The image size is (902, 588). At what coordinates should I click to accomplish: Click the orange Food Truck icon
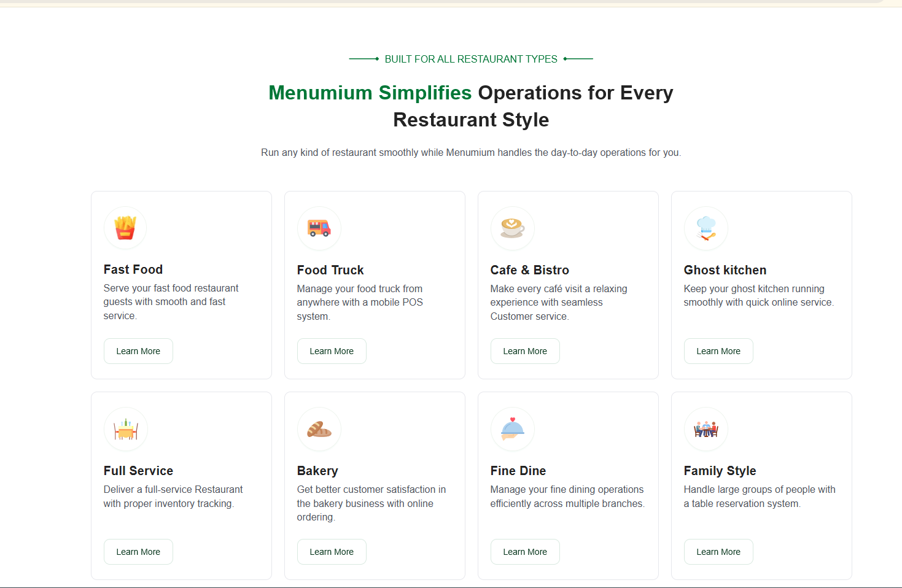tap(319, 228)
